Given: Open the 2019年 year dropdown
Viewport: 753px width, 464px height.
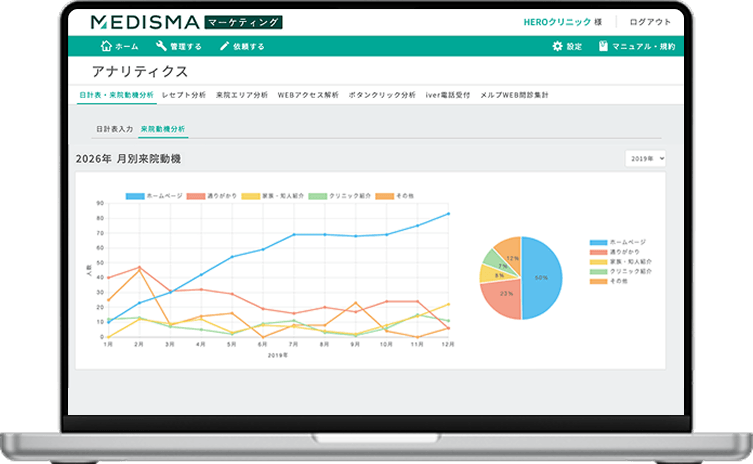Looking at the screenshot, I should coord(645,159).
